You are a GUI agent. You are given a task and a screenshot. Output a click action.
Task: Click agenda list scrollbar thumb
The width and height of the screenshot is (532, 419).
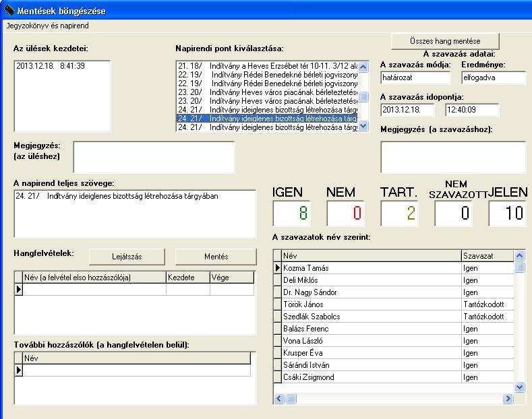pos(363,96)
